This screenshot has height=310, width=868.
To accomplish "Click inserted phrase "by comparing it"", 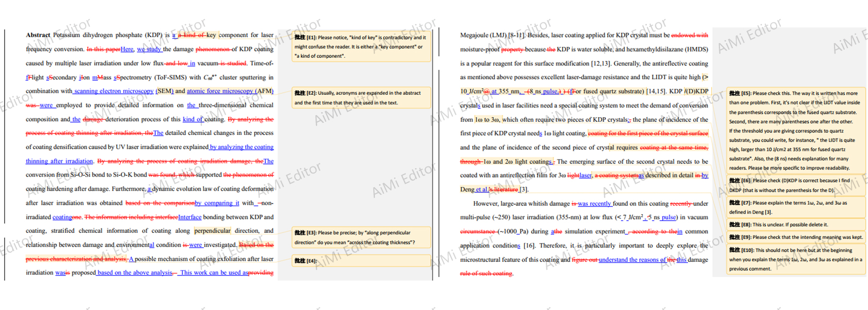I will [x=217, y=203].
